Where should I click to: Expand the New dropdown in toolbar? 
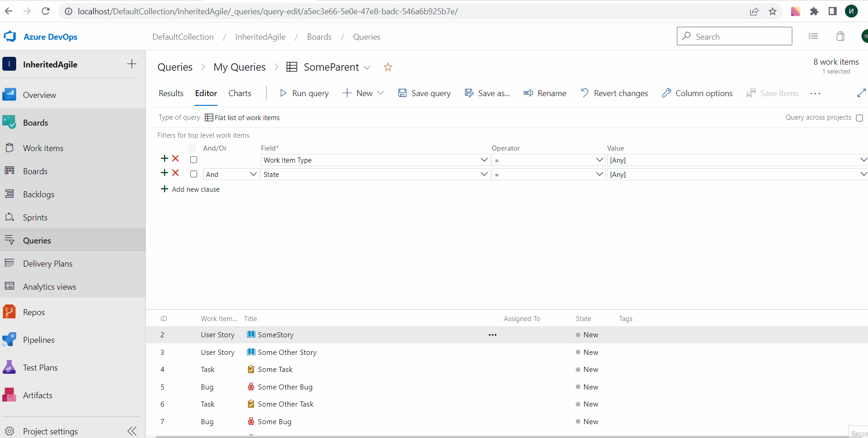coord(380,93)
